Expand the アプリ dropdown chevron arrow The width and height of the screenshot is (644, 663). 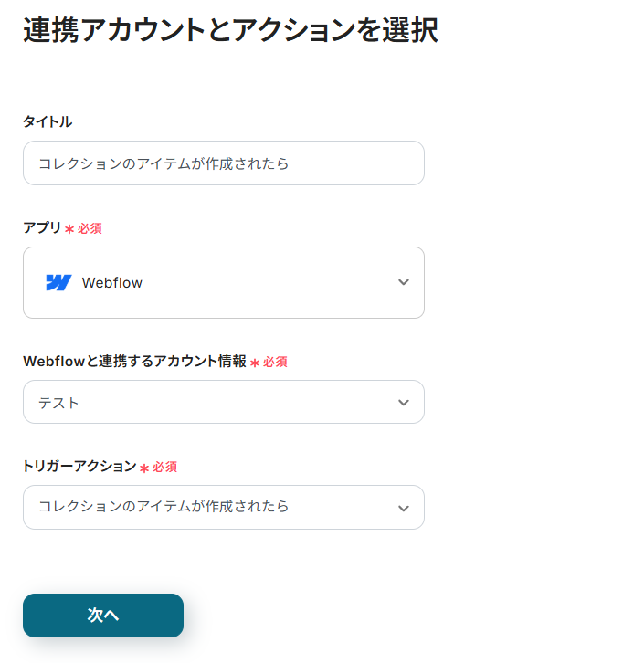(404, 283)
